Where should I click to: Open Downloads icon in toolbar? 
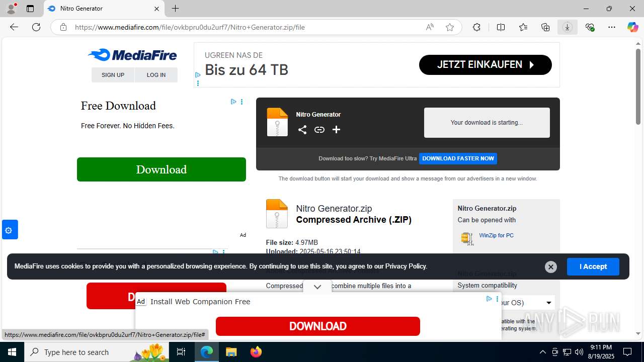568,27
